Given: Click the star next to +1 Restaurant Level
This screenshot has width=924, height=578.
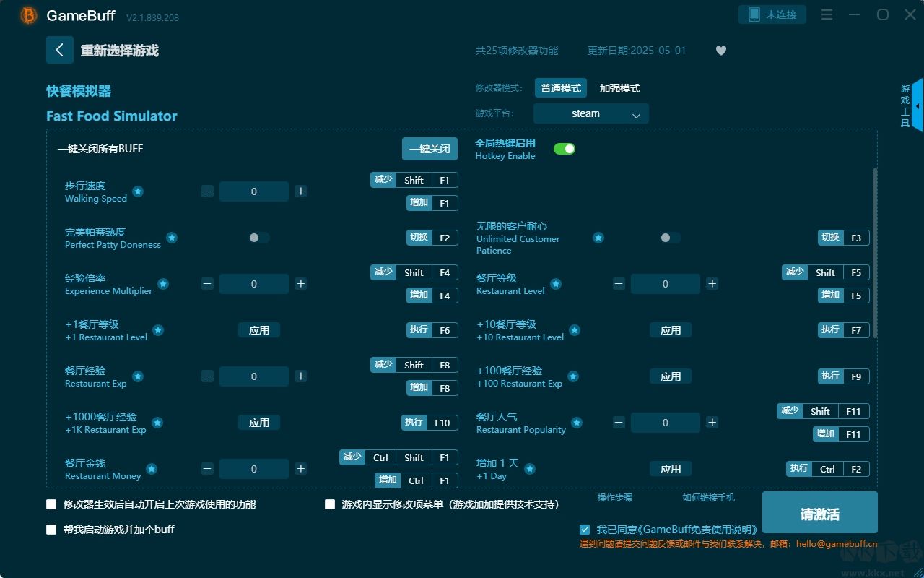Looking at the screenshot, I should [x=158, y=330].
